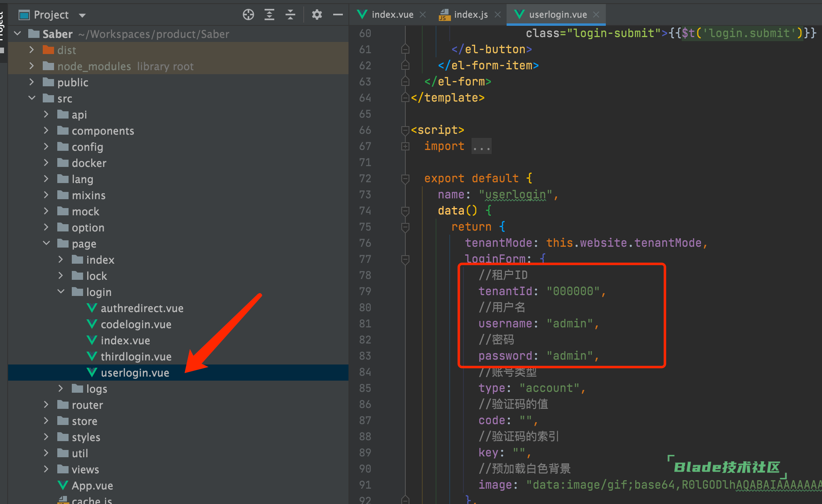The image size is (822, 504).
Task: Open authredirect.vue in the tree
Action: [x=142, y=308]
